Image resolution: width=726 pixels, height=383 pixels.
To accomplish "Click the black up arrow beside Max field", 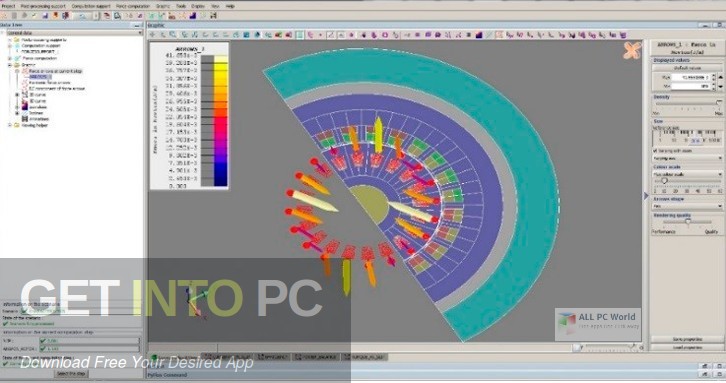I will pos(720,77).
